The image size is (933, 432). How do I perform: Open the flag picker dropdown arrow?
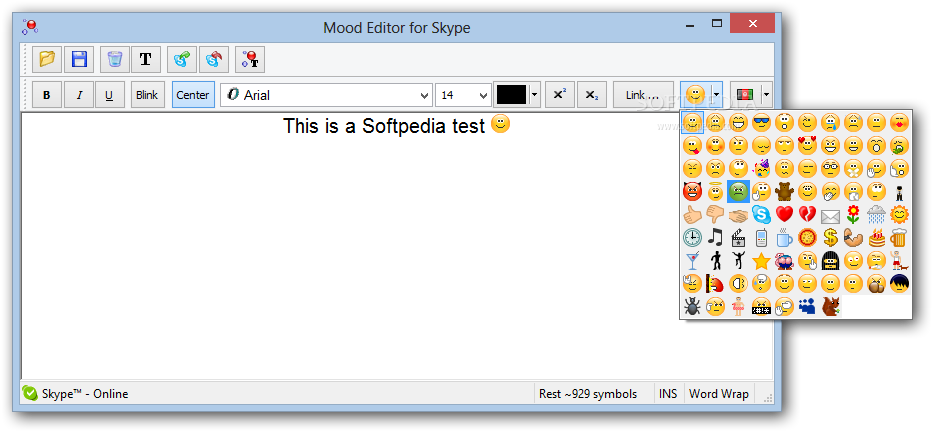pos(766,95)
